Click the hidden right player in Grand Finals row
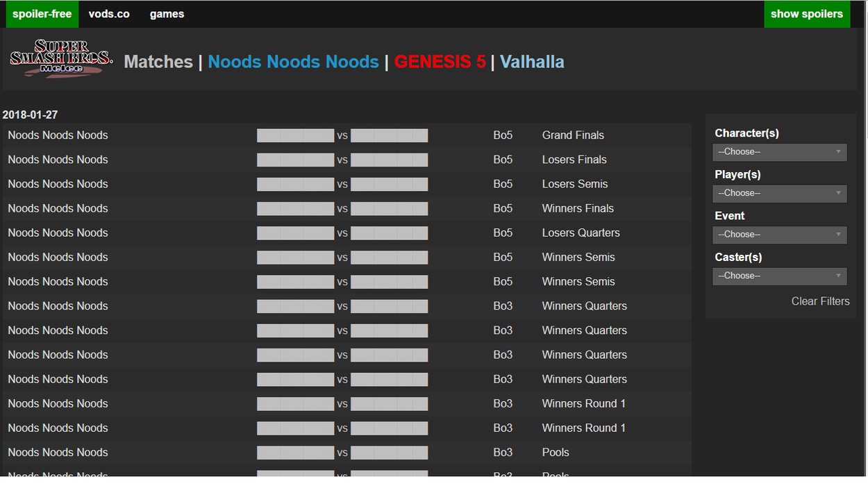Image resolution: width=868 pixels, height=488 pixels. [x=389, y=135]
